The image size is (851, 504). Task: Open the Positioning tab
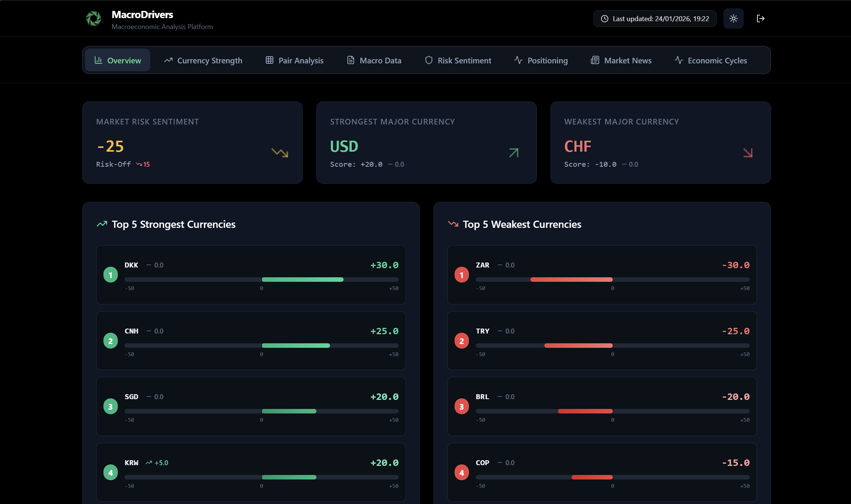point(541,60)
